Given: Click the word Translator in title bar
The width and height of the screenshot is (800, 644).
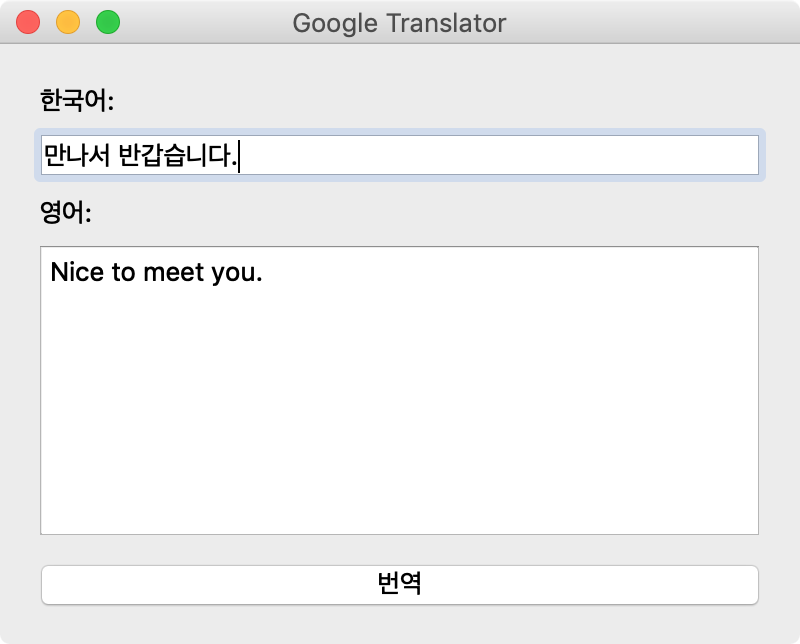Looking at the screenshot, I should pos(446,23).
